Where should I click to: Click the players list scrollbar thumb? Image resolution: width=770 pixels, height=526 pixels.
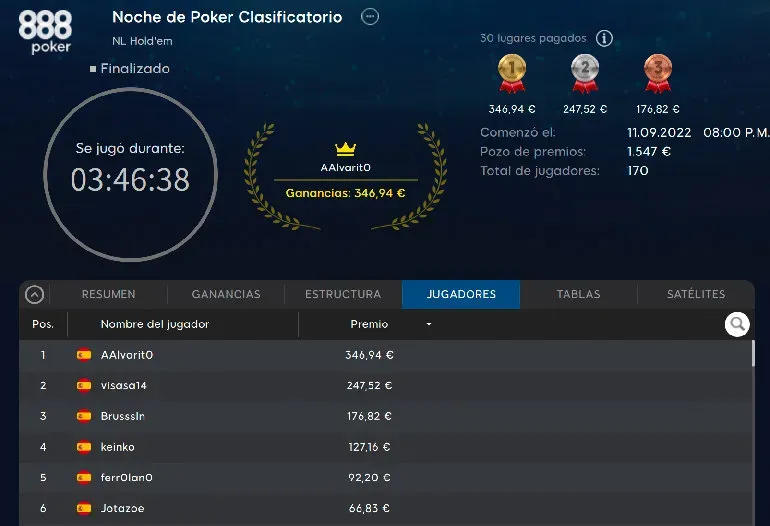pos(752,353)
